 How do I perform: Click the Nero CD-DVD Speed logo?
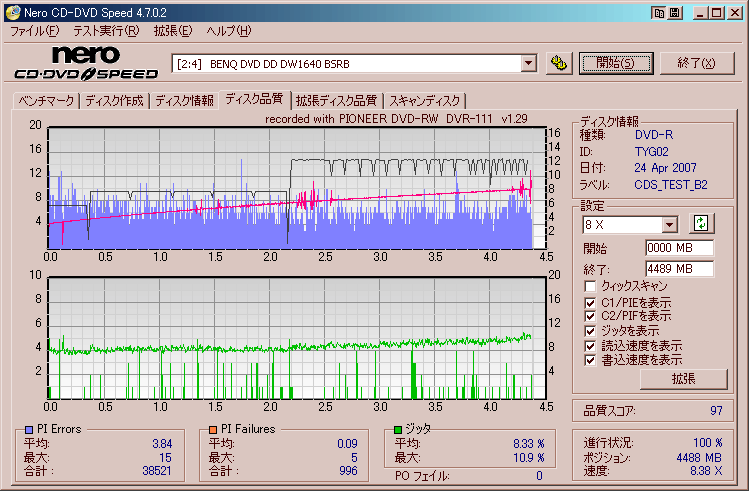(86, 62)
